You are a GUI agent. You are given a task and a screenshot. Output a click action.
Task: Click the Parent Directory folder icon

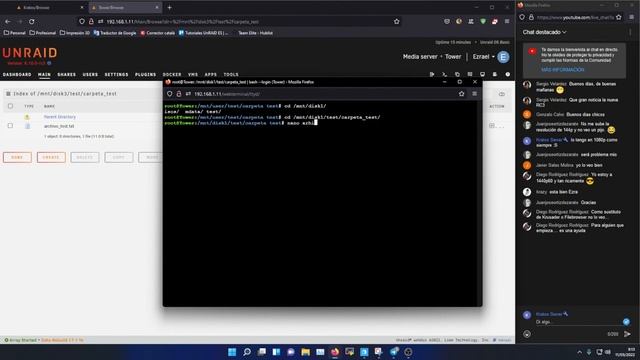tap(27, 117)
